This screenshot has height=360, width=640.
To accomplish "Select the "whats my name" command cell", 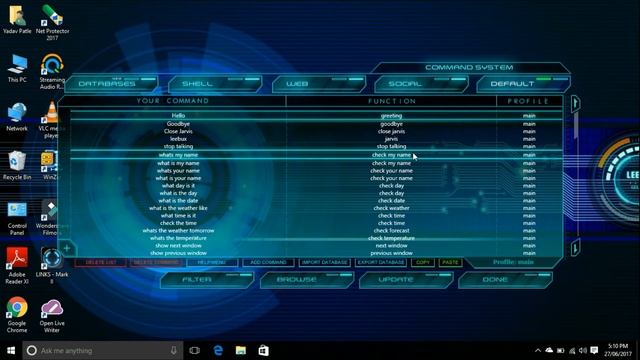I will click(x=178, y=155).
